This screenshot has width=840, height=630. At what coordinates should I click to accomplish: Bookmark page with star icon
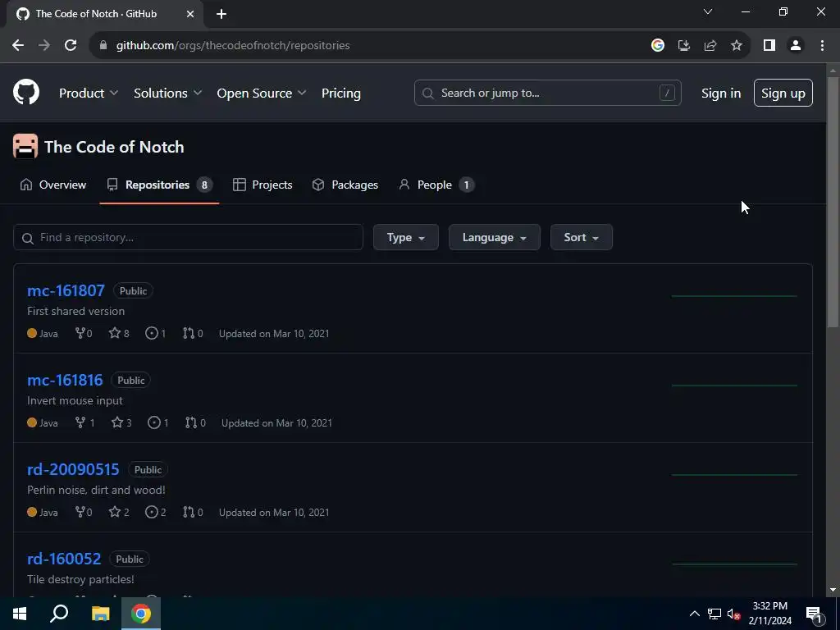[x=737, y=46]
